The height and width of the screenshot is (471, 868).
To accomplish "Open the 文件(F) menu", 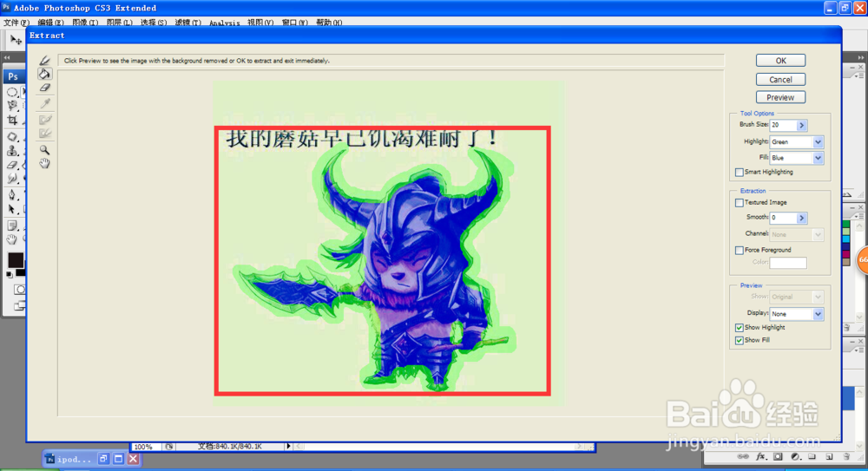I will (x=16, y=23).
